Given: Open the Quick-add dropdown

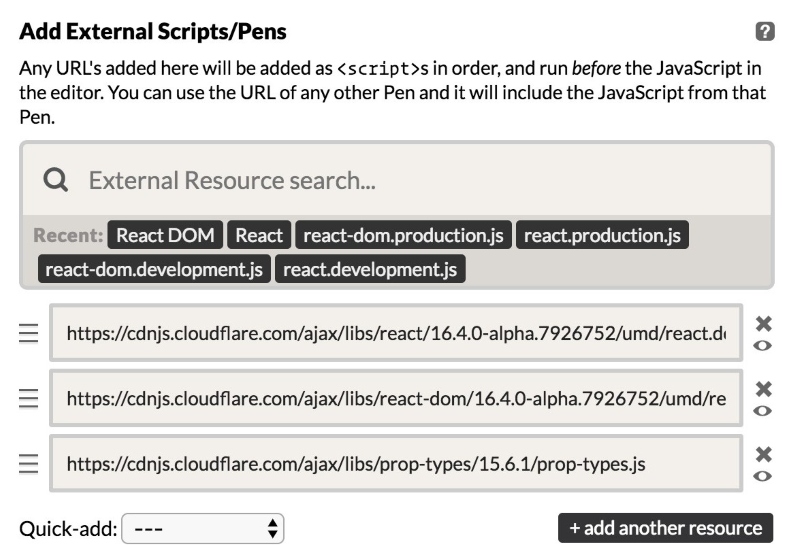Looking at the screenshot, I should 203,529.
